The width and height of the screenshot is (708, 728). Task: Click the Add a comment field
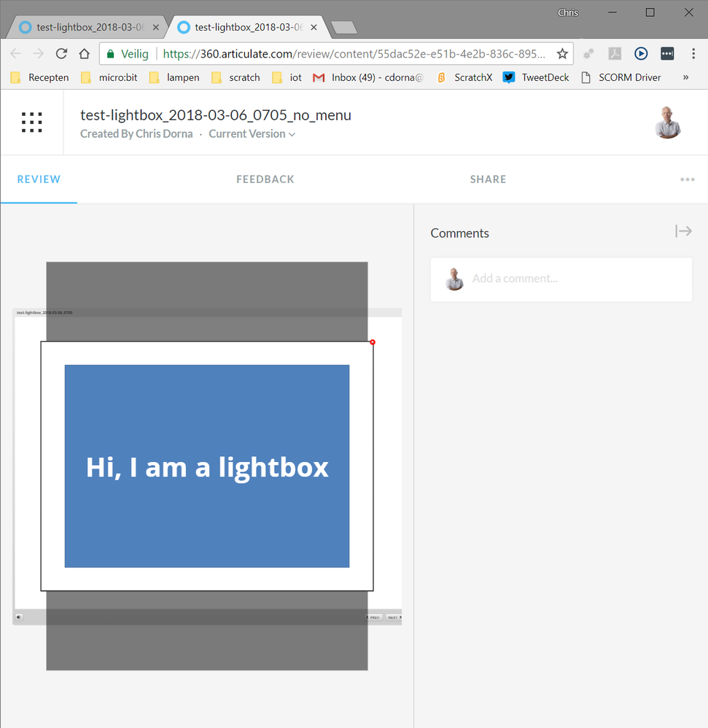pyautogui.click(x=561, y=278)
